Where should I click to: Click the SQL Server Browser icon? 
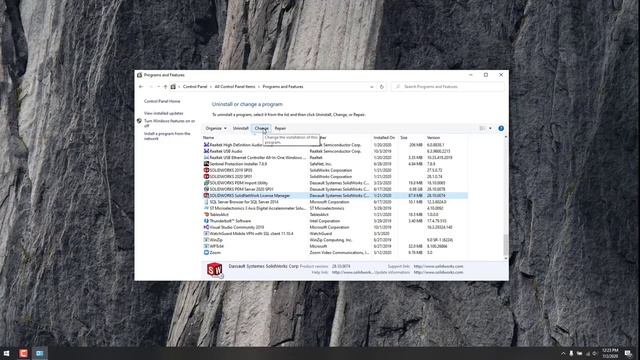pos(206,202)
